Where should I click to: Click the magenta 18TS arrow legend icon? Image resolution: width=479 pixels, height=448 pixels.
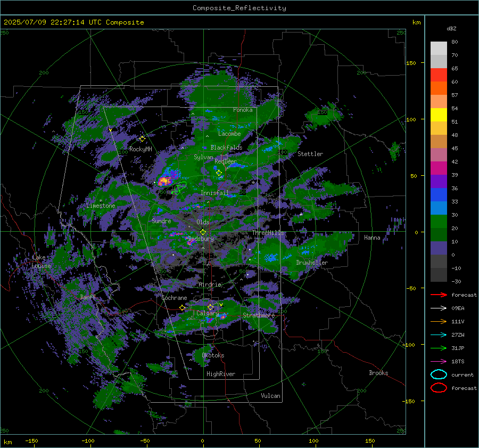439,362
